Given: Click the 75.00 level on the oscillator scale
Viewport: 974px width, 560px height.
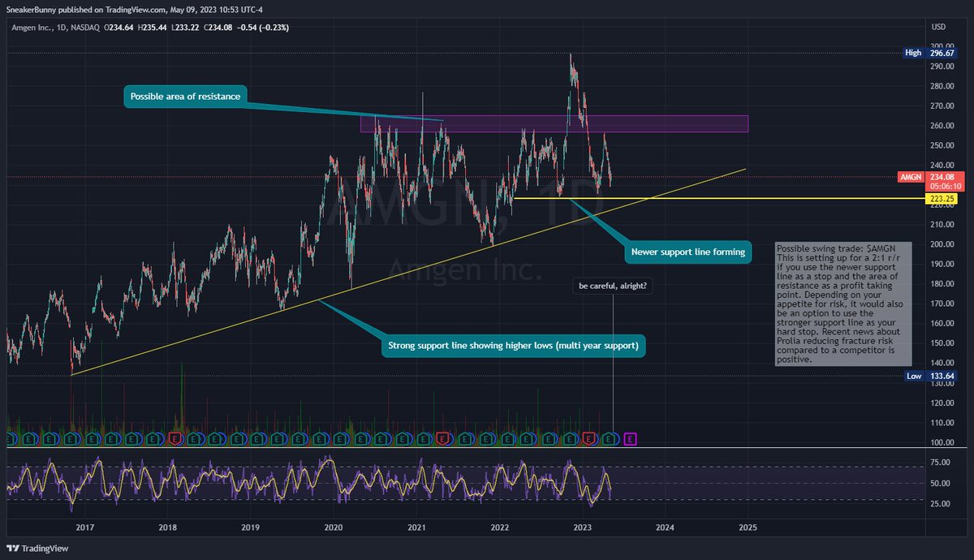Looking at the screenshot, I should [939, 463].
